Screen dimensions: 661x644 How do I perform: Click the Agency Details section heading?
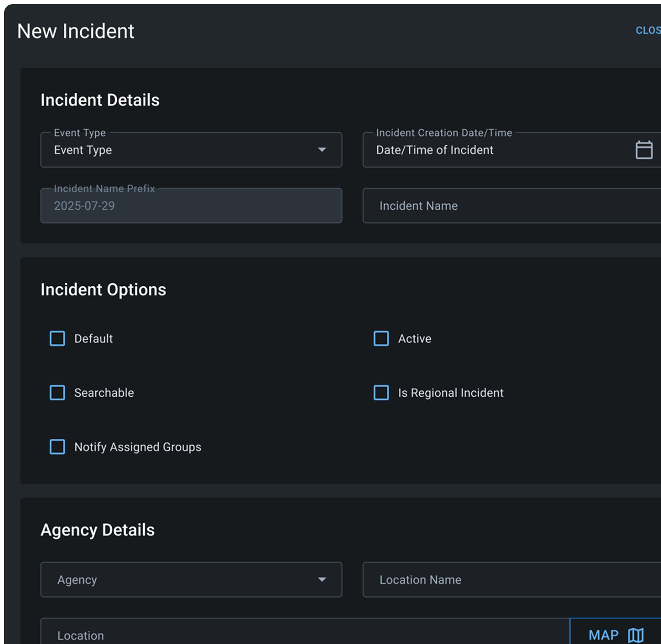(x=97, y=530)
